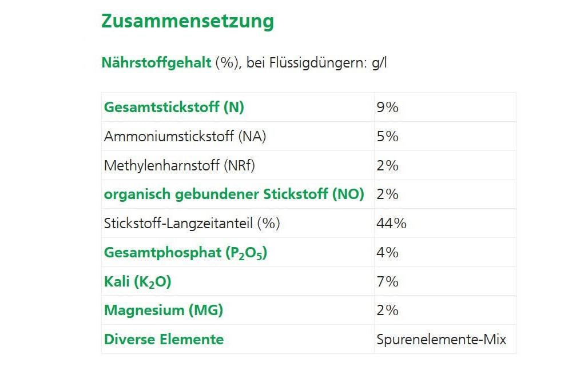Select the 44% Langzeitanteil value
The width and height of the screenshot is (588, 370).
click(391, 224)
